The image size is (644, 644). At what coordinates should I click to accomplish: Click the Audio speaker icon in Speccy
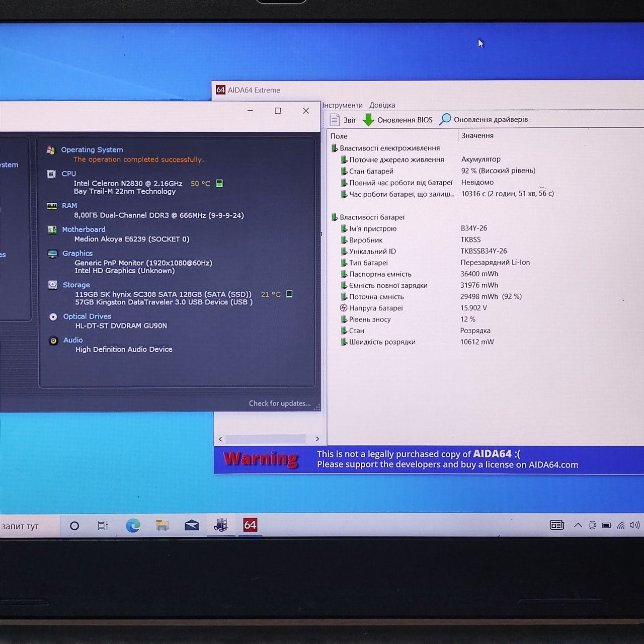point(53,341)
